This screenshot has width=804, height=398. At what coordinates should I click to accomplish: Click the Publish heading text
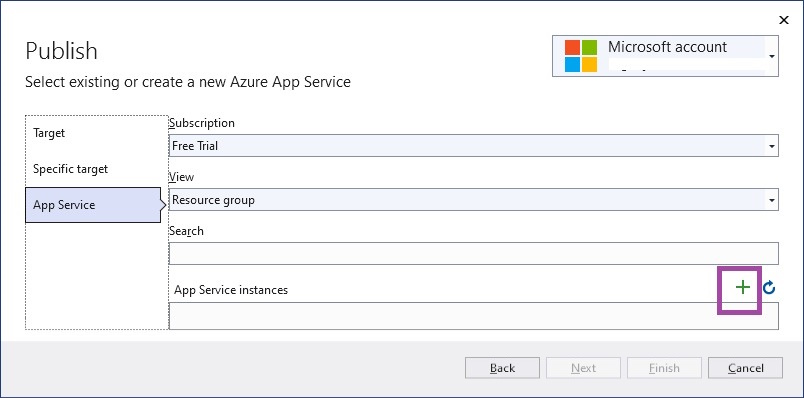pos(61,51)
